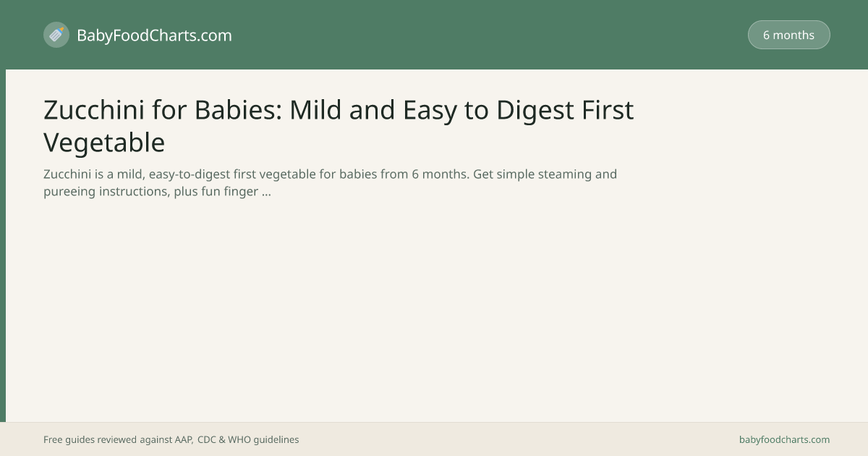The image size is (868, 456).
Task: Open the babyfoodcharts.com footer link
Action: [784, 439]
